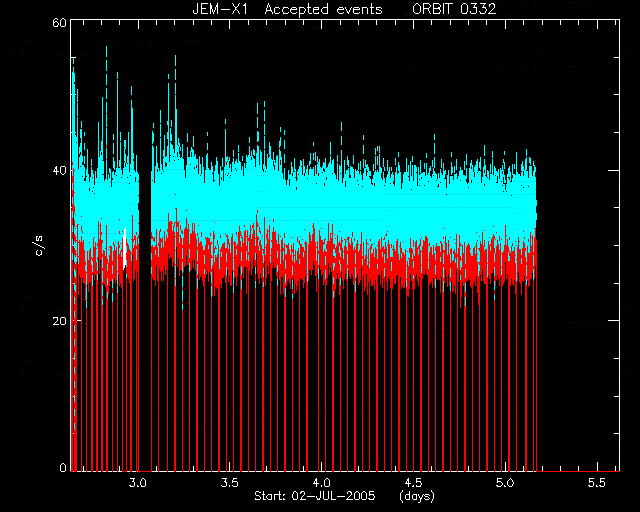Click the white marker in the red data

coord(124,248)
